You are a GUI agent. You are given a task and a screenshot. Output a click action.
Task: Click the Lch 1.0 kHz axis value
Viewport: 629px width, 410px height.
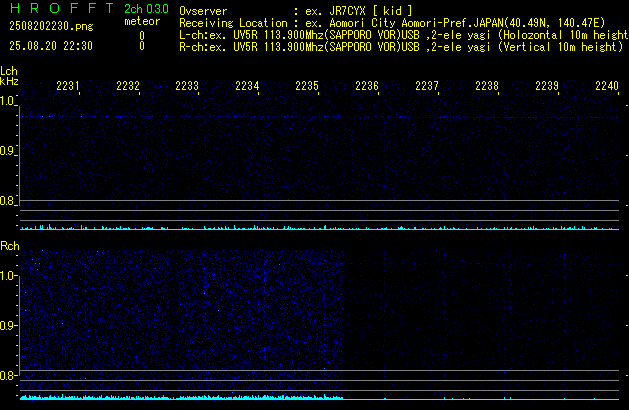tap(7, 101)
